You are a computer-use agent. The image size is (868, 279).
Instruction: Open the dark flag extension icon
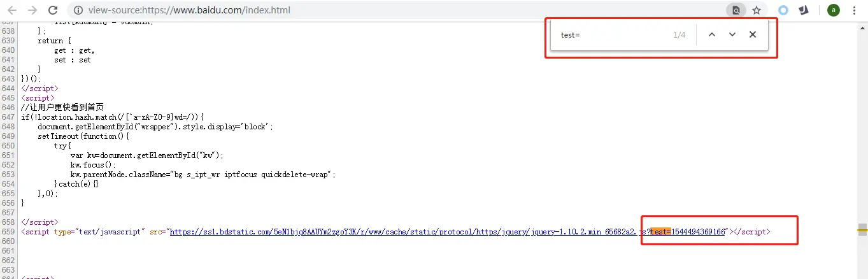pyautogui.click(x=804, y=10)
